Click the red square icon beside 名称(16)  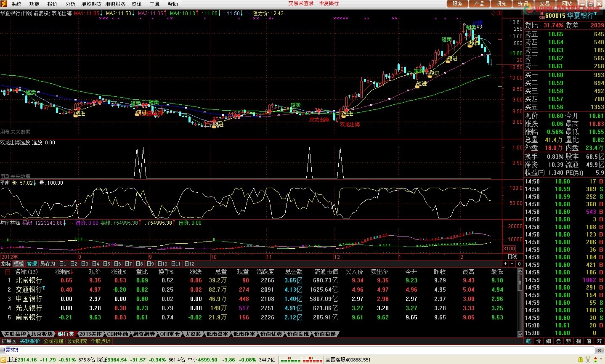coord(8,272)
